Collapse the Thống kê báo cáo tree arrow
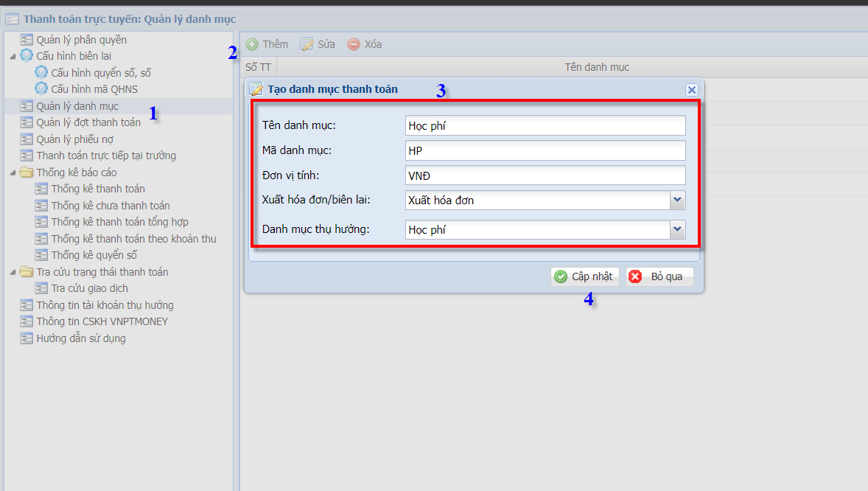868x491 pixels. pos(13,173)
